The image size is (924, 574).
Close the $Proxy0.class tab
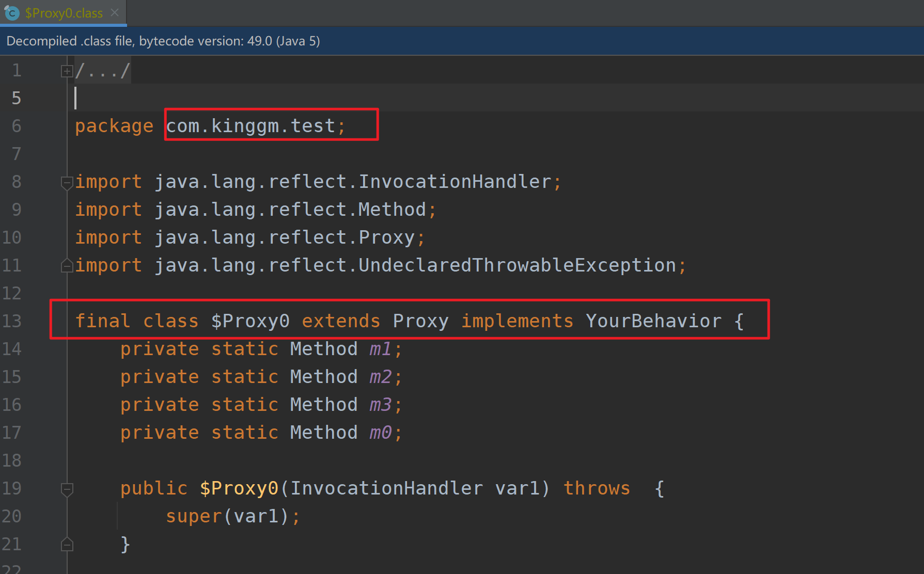tap(115, 13)
